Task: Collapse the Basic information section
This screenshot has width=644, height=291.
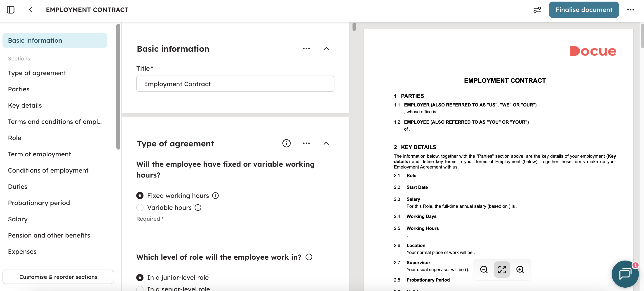Action: pos(326,49)
